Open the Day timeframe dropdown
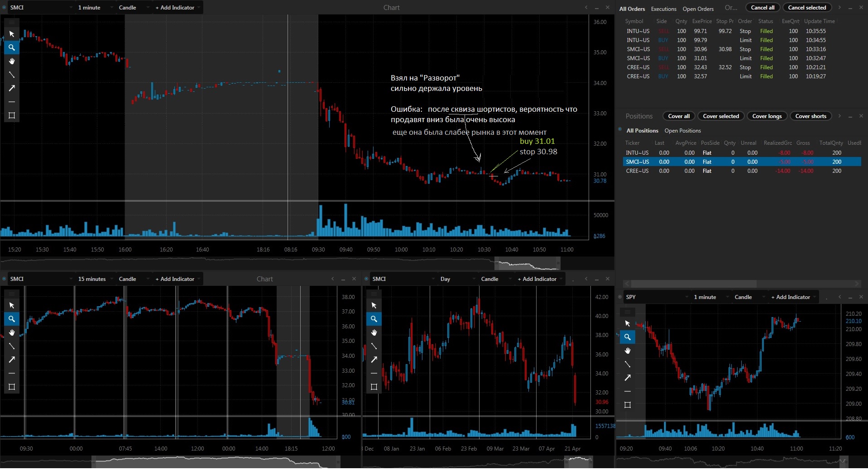The height and width of the screenshot is (470, 868). click(457, 279)
